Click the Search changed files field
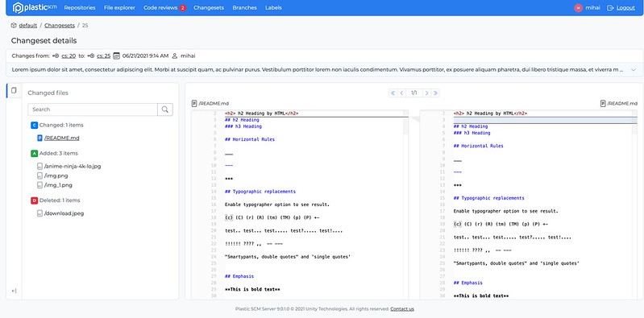The width and height of the screenshot is (644, 318). [93, 109]
